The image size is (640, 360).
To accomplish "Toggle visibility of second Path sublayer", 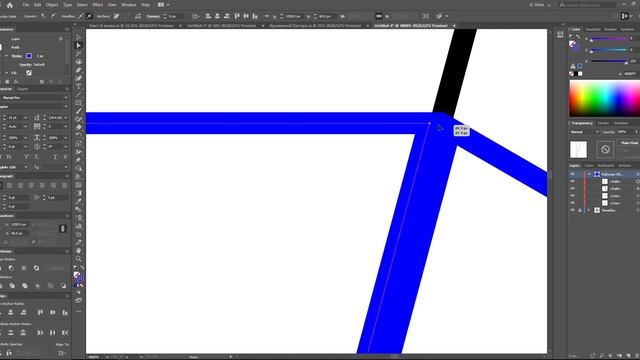I will (x=572, y=189).
